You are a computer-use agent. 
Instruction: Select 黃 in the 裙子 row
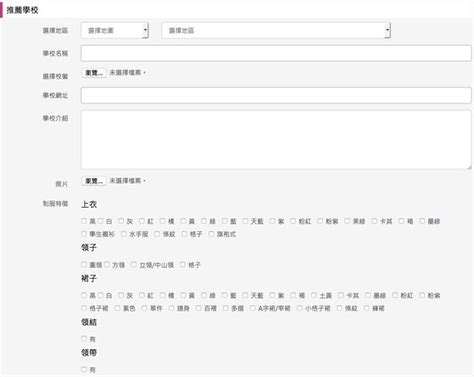click(x=183, y=295)
